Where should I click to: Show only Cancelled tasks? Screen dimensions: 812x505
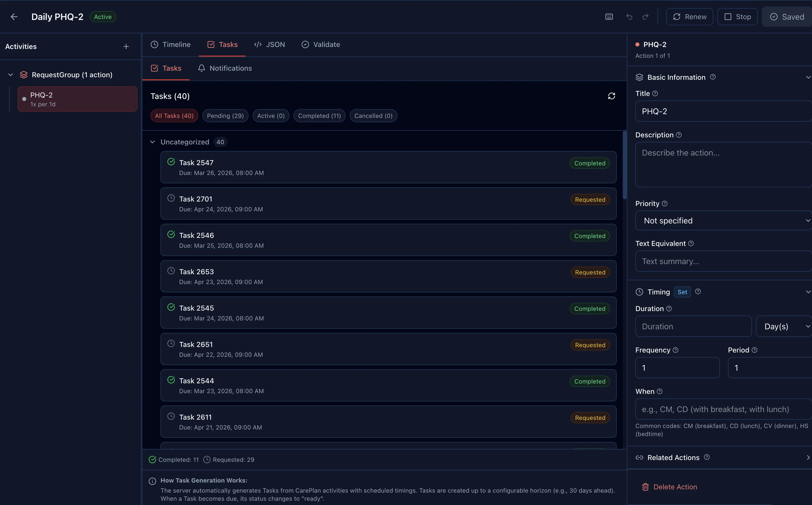tap(373, 116)
